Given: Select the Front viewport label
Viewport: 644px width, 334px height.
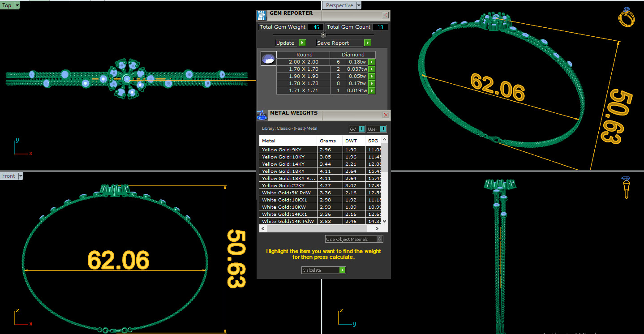Looking at the screenshot, I should pyautogui.click(x=9, y=176).
